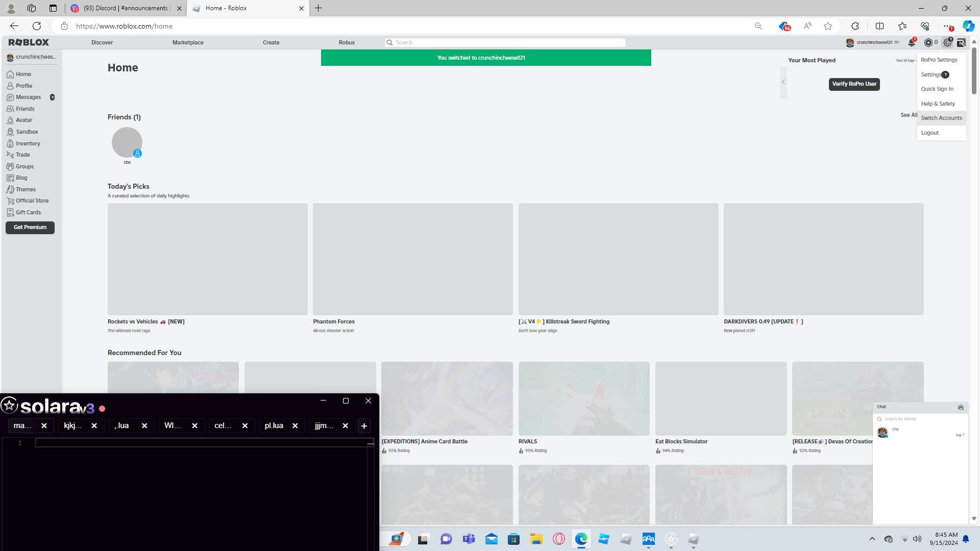Viewport: 980px width, 551px height.
Task: Click the volume icon in the system tray
Action: pyautogui.click(x=917, y=539)
